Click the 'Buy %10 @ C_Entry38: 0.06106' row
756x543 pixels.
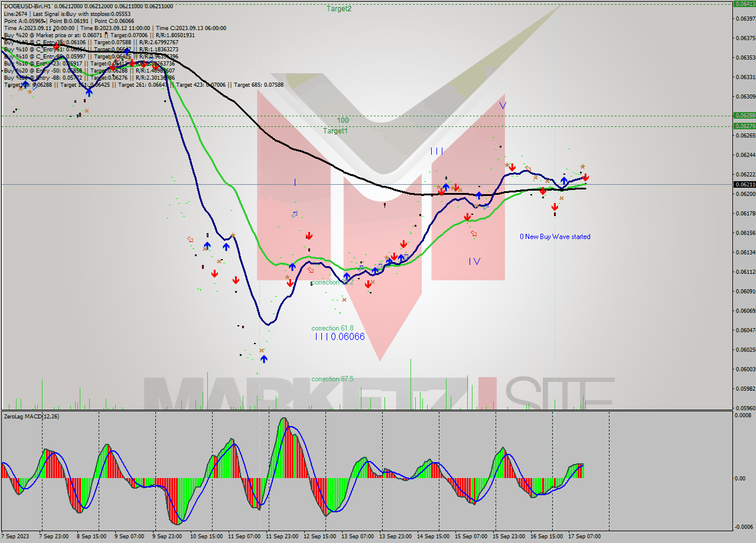coord(91,42)
